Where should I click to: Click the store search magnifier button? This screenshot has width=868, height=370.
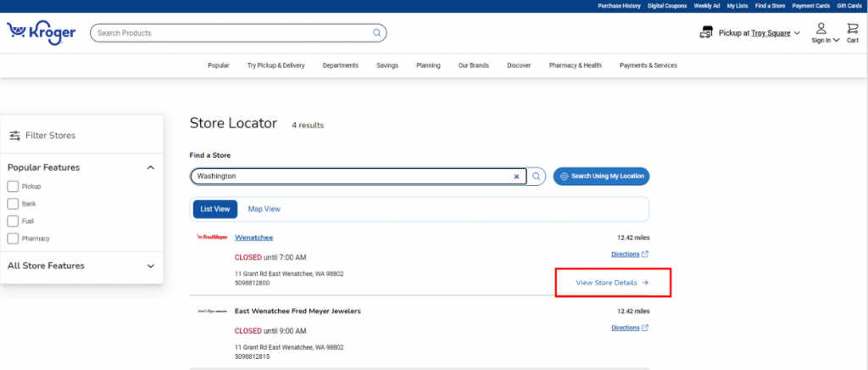pos(537,177)
